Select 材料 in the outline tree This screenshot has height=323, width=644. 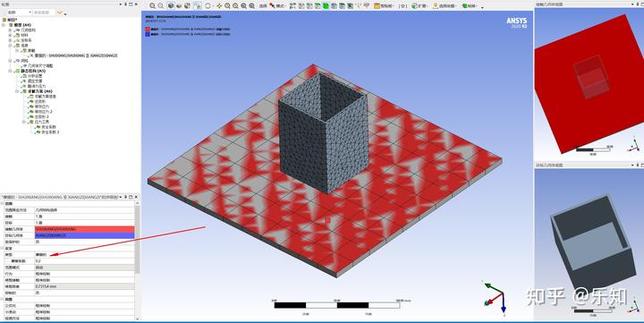tap(25, 35)
